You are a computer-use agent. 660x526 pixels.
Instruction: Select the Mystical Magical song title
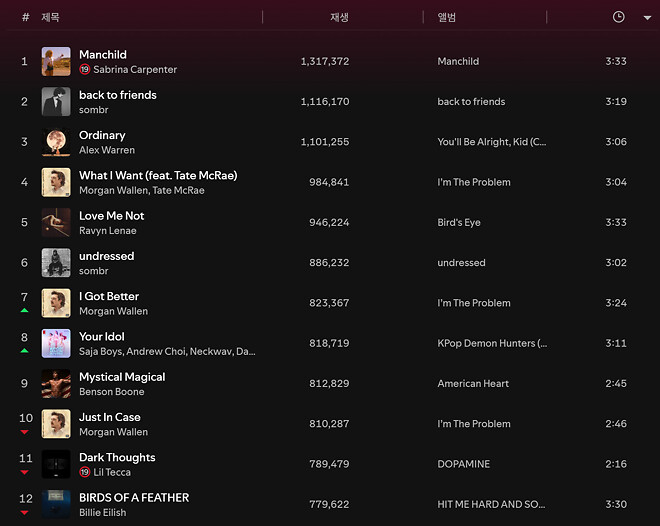(x=122, y=377)
